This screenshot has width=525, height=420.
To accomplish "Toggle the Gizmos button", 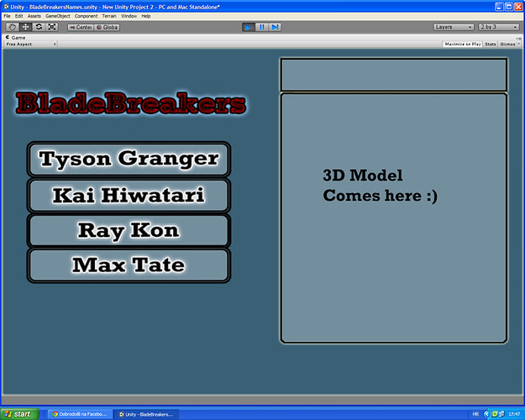I will point(508,45).
